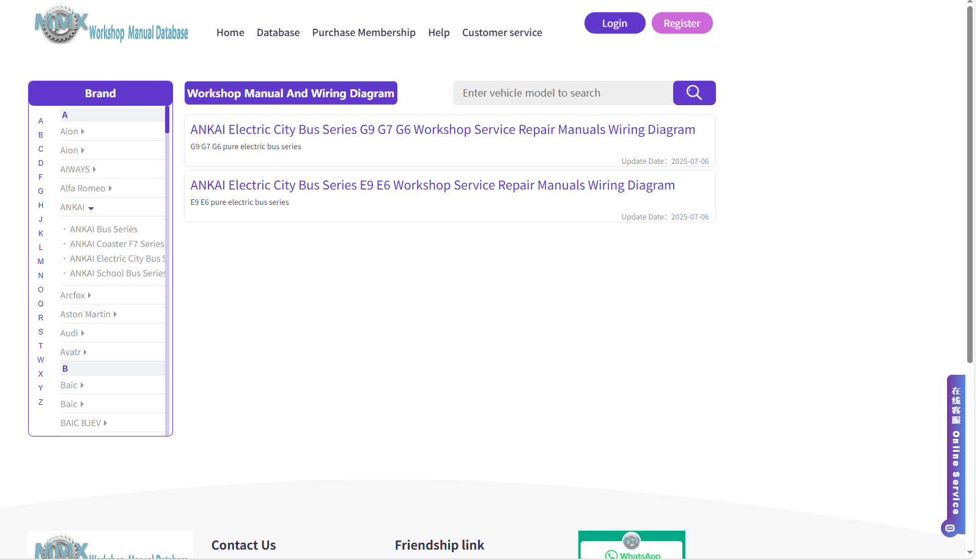Jump to letter D in alphabet index
The image size is (977, 560).
pos(41,163)
